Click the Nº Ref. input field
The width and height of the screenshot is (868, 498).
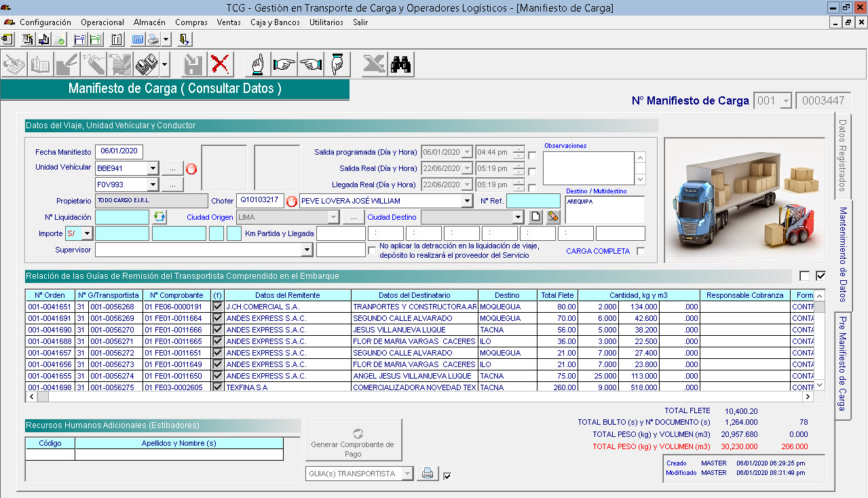[x=533, y=201]
